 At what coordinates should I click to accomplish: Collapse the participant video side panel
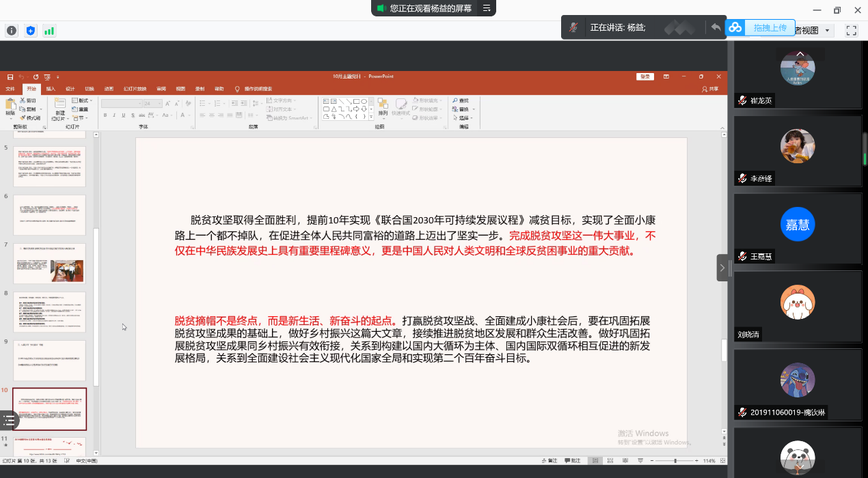tap(722, 268)
